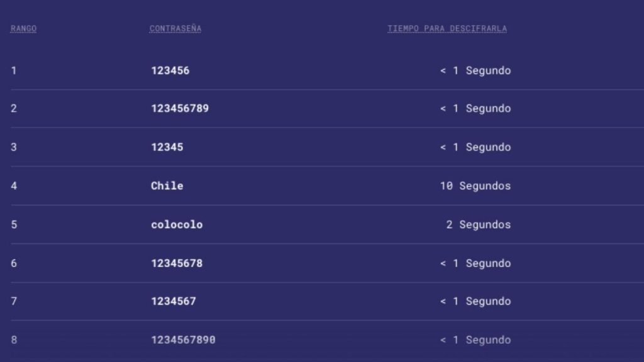Select the Chile password entry
644x362 pixels.
pyautogui.click(x=167, y=186)
